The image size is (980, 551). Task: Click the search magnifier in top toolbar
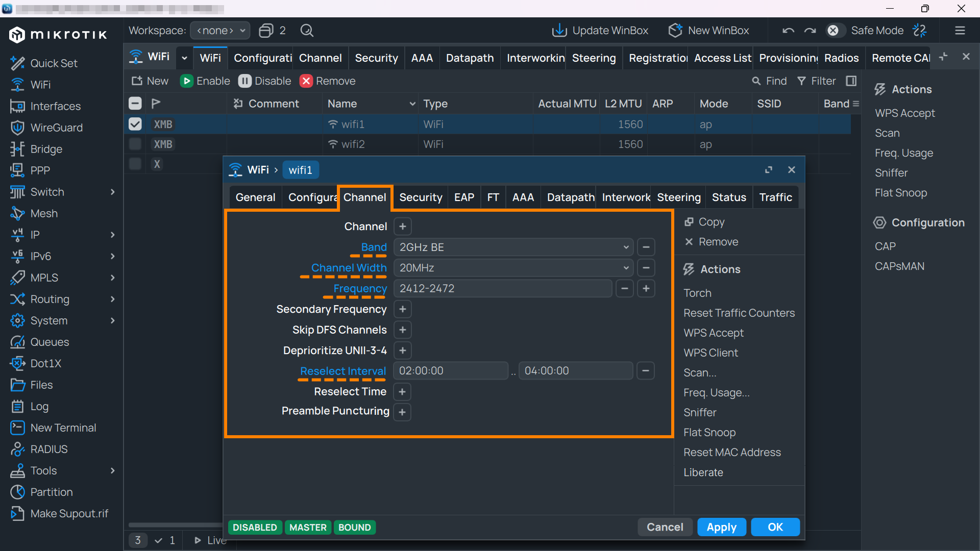click(x=307, y=31)
